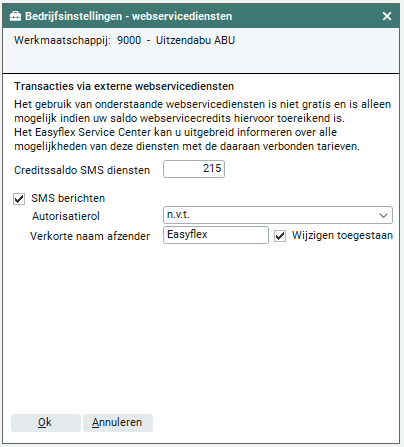Confirm settings with the Ok button
404x447 pixels.
click(46, 423)
